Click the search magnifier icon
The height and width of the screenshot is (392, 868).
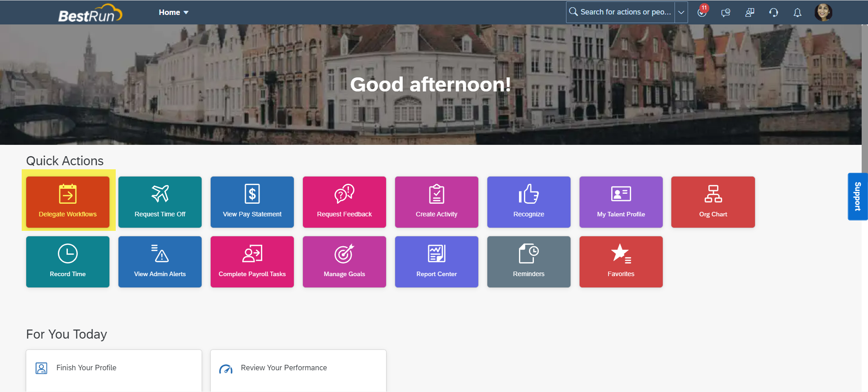(573, 12)
